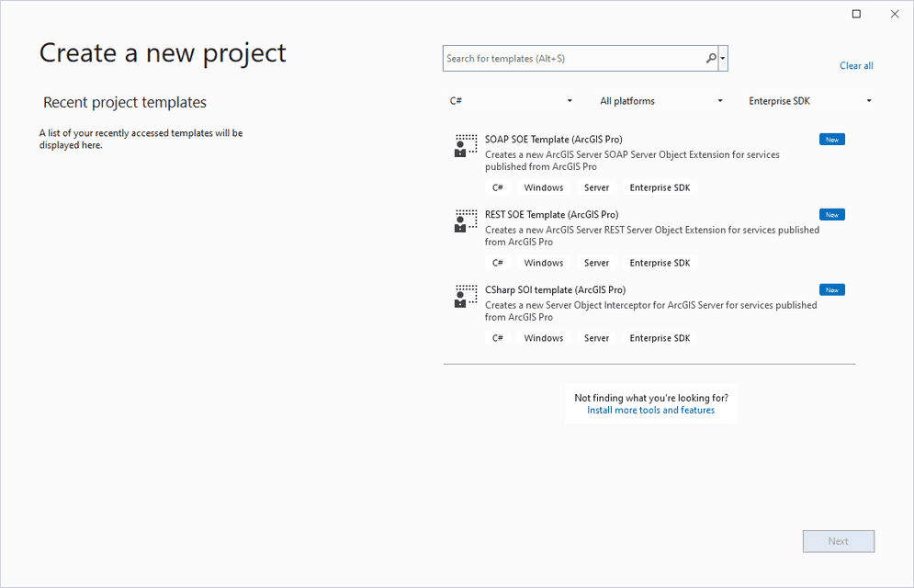Click the Server tag under CSharp SOI template
The width and height of the screenshot is (914, 588).
pyautogui.click(x=596, y=338)
